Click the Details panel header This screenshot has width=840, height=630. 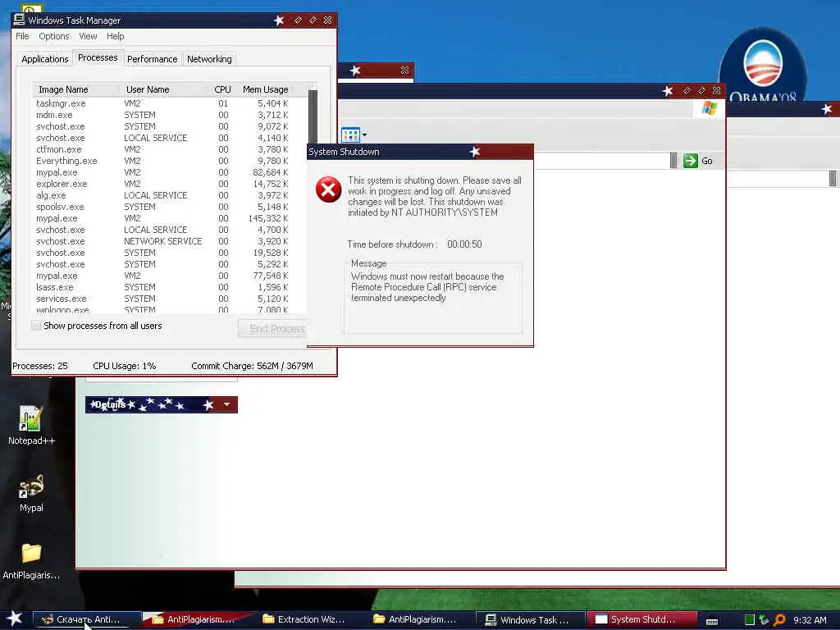click(162, 404)
